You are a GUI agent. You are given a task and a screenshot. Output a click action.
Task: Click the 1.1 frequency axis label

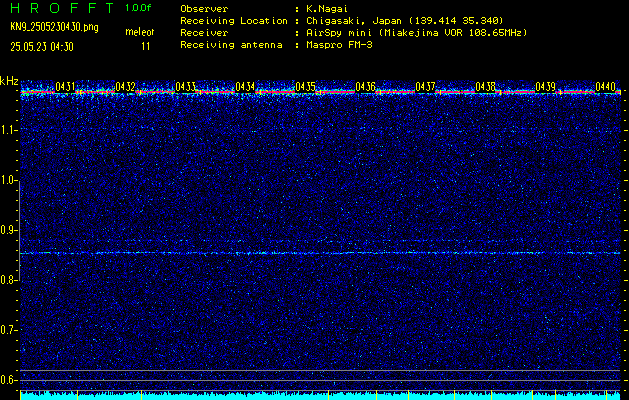(x=9, y=130)
